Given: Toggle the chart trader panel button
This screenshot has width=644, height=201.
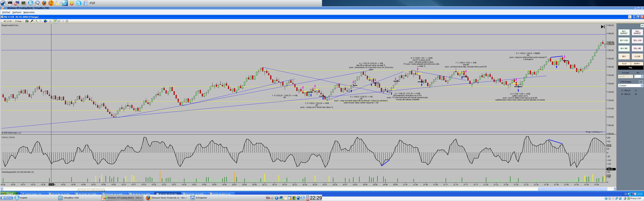Looking at the screenshot, I should coord(55,21).
